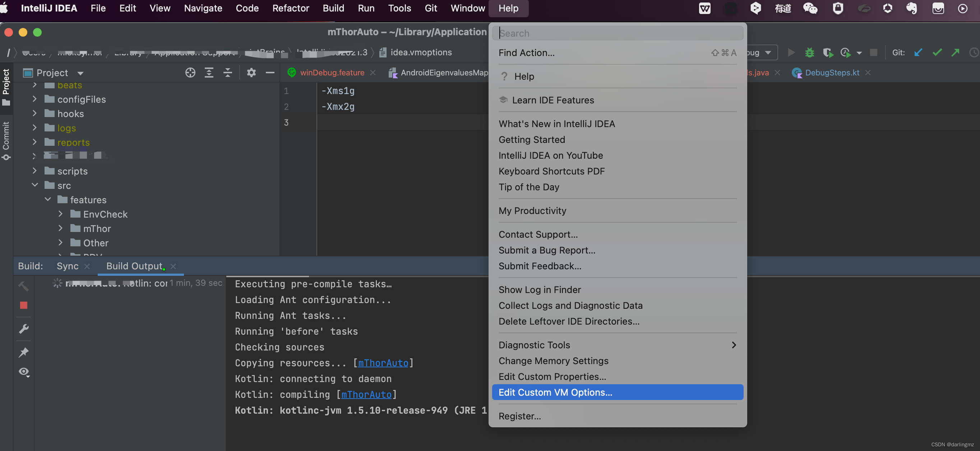This screenshot has height=451, width=980.
Task: Click the green Debug bug icon
Action: click(x=809, y=52)
